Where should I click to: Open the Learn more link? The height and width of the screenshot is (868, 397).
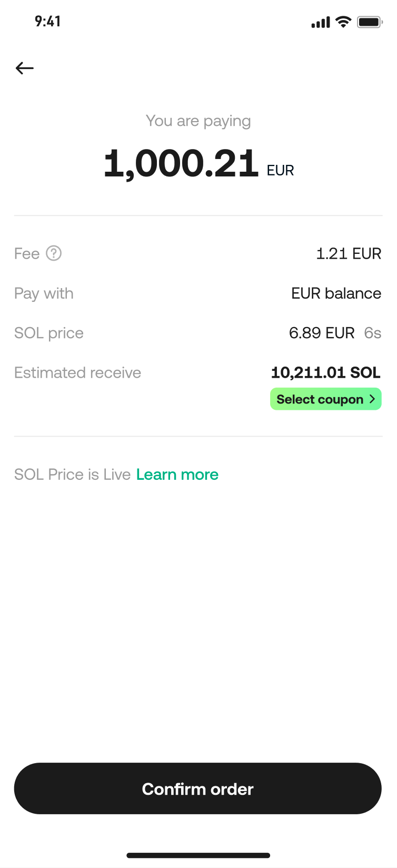177,475
